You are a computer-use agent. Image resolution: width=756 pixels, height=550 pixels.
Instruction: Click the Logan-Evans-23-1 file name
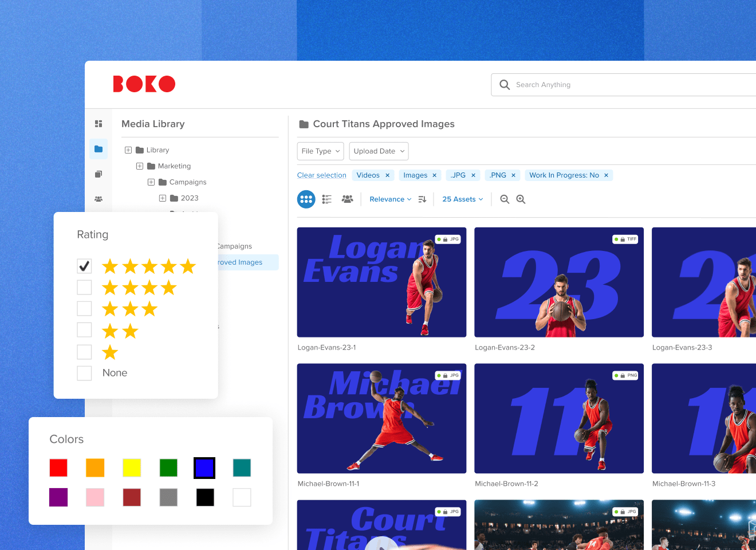tap(327, 348)
